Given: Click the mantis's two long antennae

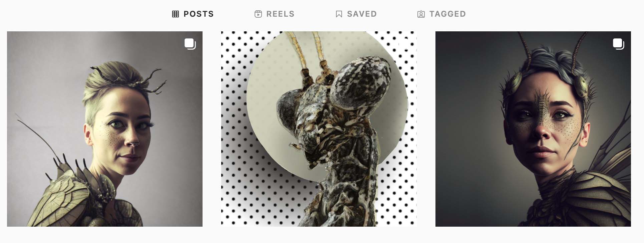Looking at the screenshot, I should (x=309, y=50).
